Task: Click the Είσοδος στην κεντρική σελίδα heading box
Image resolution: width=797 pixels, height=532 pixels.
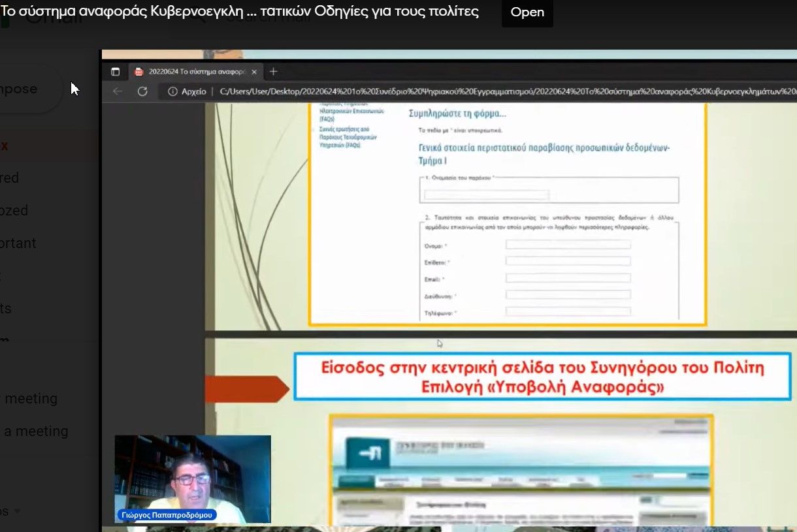Action: (x=542, y=377)
